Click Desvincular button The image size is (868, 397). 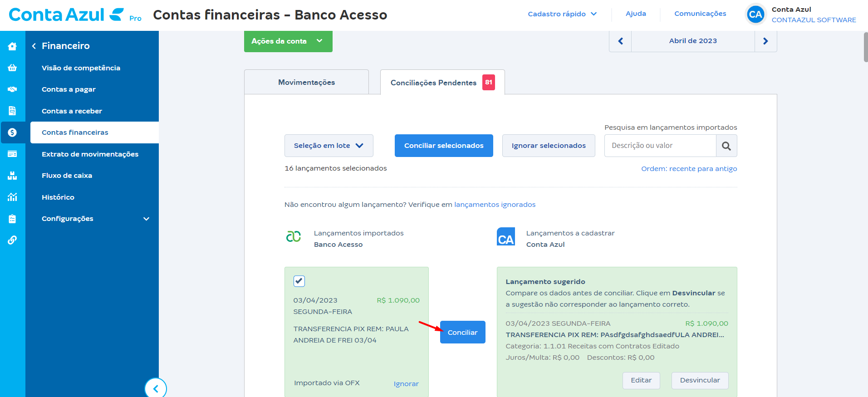700,380
